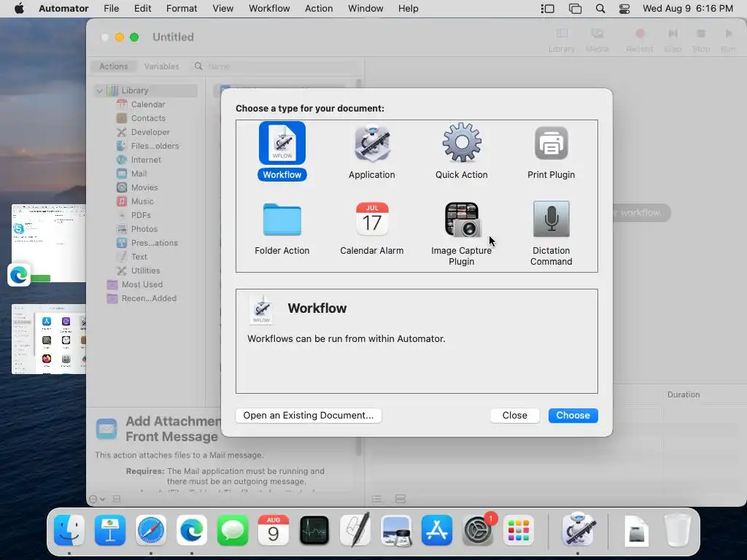Open Safari from the Dock

pyautogui.click(x=151, y=531)
